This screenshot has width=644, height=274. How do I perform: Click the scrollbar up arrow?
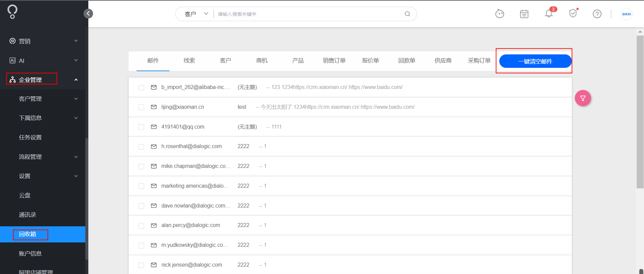640,32
